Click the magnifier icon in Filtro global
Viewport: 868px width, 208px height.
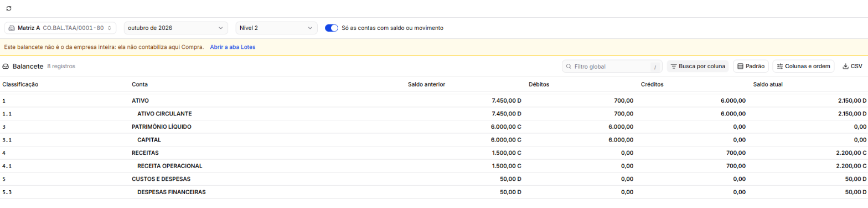coord(569,67)
